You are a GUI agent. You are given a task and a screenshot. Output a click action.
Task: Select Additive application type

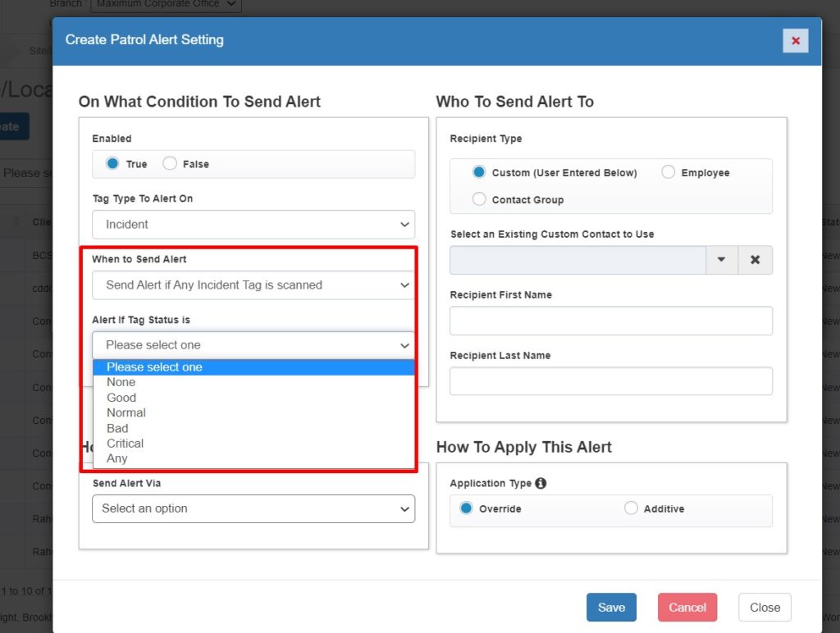coord(631,508)
